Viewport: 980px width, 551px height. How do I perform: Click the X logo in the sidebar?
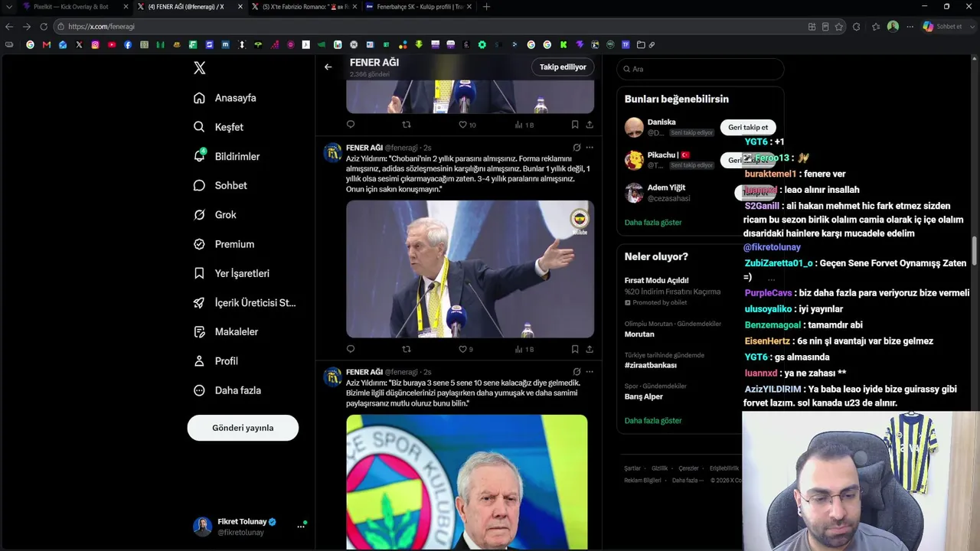coord(200,68)
